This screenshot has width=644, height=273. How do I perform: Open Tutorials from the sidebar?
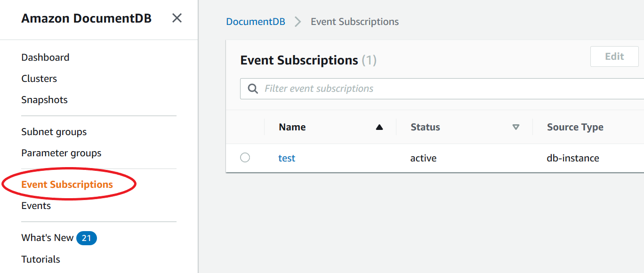pyautogui.click(x=40, y=259)
